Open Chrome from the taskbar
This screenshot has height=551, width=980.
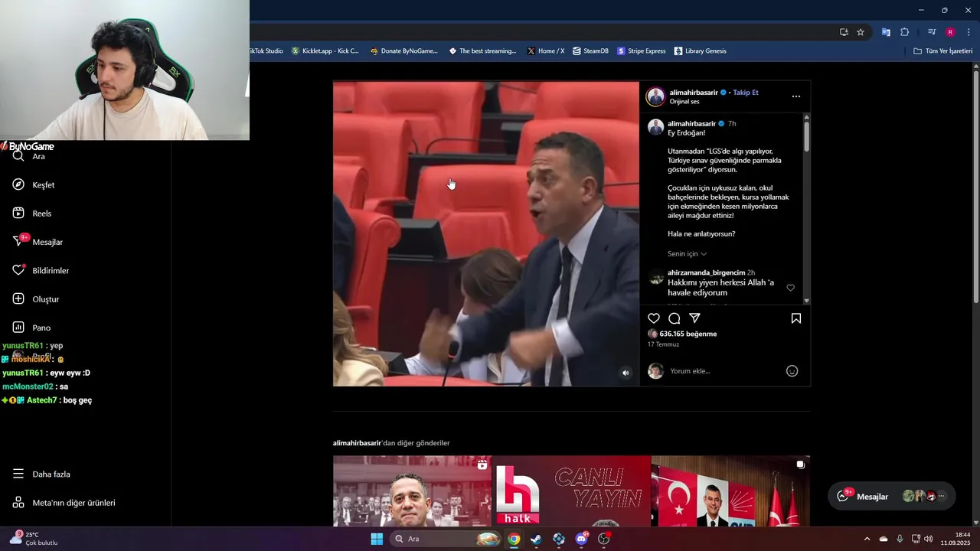tap(514, 539)
